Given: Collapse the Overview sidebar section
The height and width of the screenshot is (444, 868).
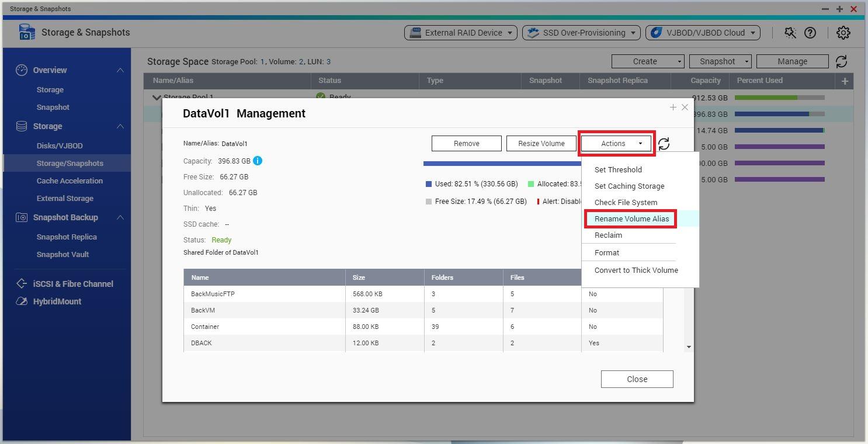Looking at the screenshot, I should pyautogui.click(x=120, y=70).
